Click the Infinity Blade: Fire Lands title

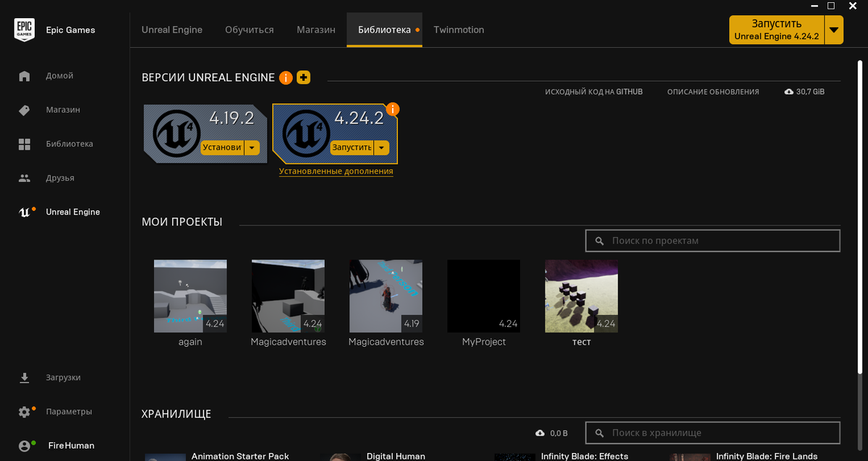(767, 456)
